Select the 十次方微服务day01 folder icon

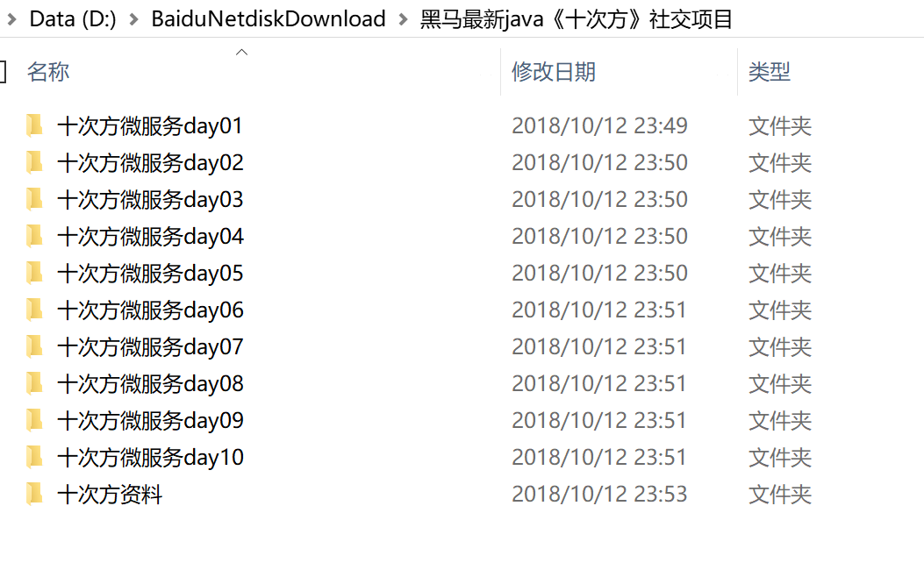click(x=35, y=125)
